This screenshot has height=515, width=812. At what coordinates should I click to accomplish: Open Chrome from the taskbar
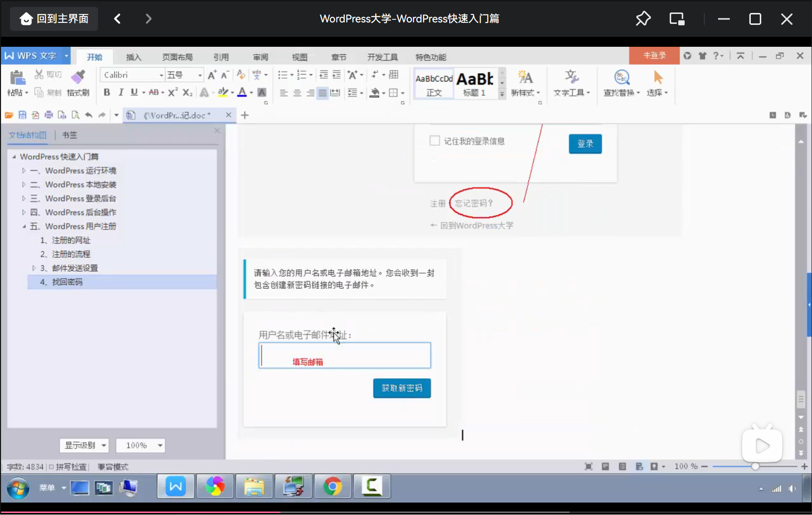[x=332, y=487]
